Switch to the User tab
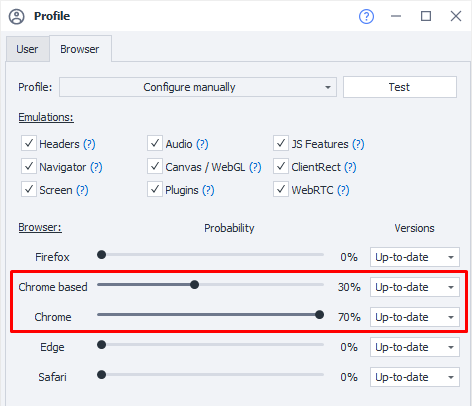 click(x=27, y=49)
